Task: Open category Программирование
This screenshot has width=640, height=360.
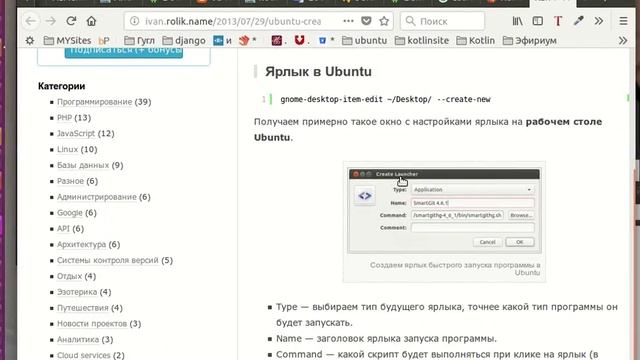Action: pyautogui.click(x=94, y=102)
